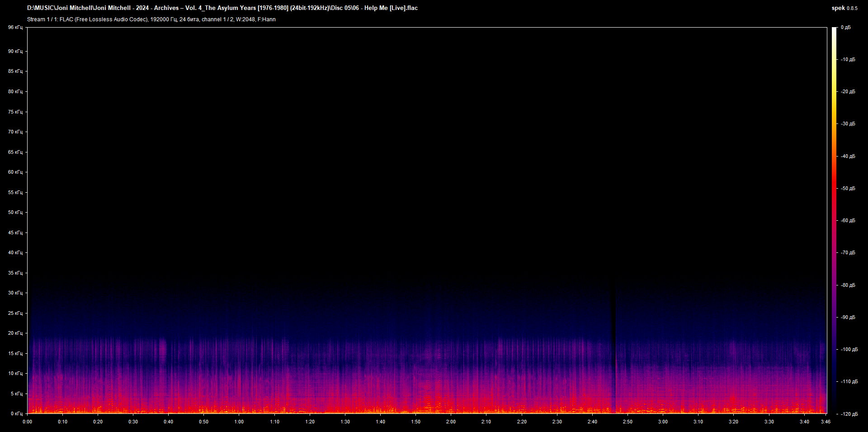Click the 0:00 time marker
868x432 pixels.
28,421
